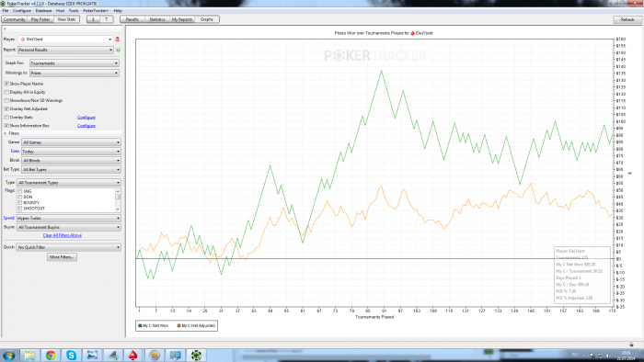Click the orange My C Net Adjusted legend swatch
644x362 pixels.
coord(179,325)
